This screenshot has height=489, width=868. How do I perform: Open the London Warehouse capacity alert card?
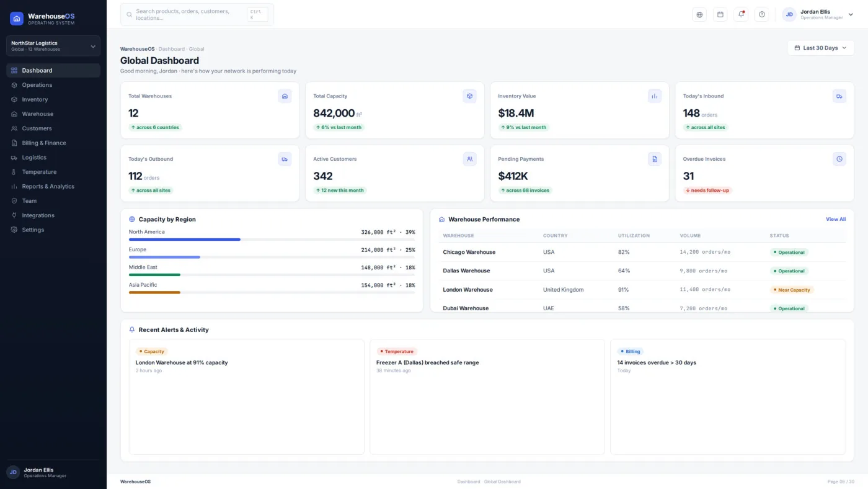pyautogui.click(x=246, y=397)
